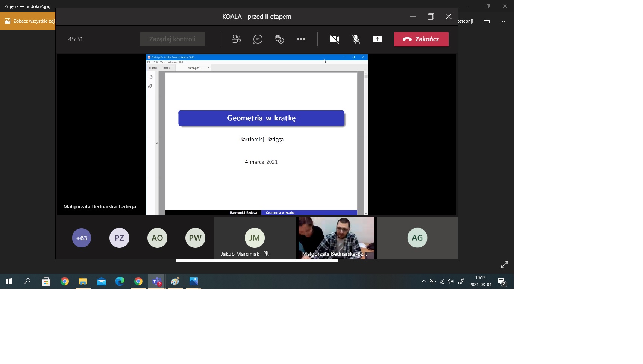The width and height of the screenshot is (643, 364).
Task: Open raise hand reactions icon
Action: 279,39
